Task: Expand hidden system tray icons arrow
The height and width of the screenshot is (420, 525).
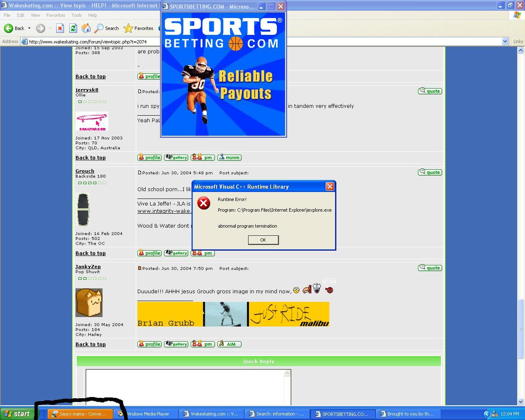Action: 487,414
